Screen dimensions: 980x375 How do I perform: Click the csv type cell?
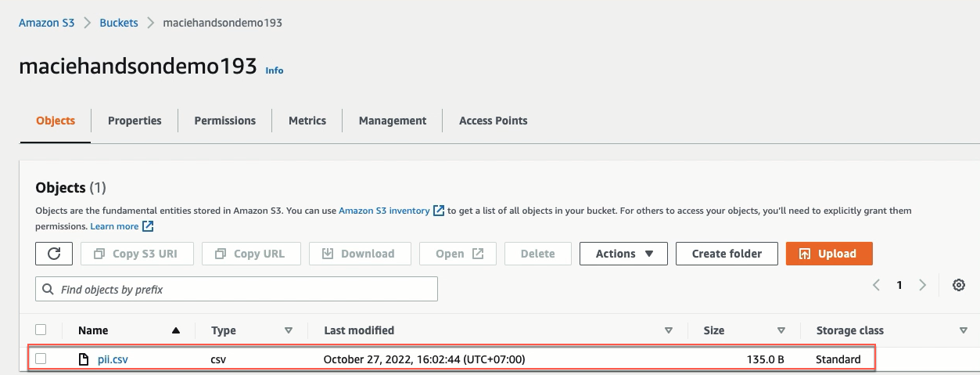[x=219, y=359]
